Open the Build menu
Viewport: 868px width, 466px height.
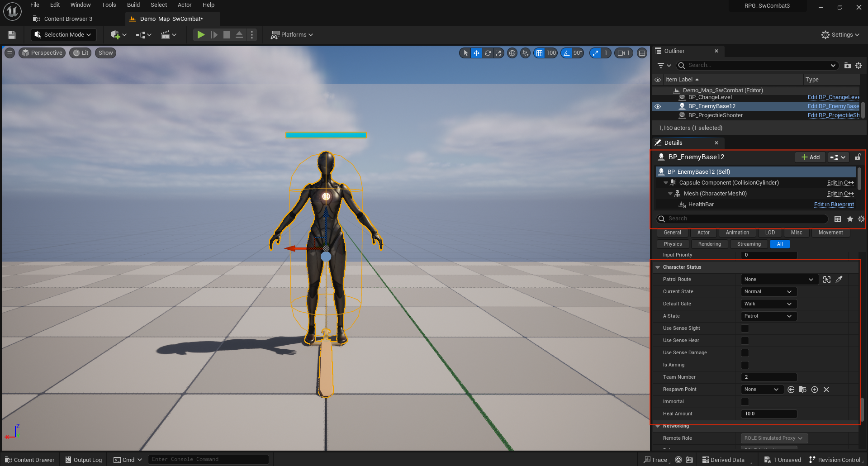(133, 5)
